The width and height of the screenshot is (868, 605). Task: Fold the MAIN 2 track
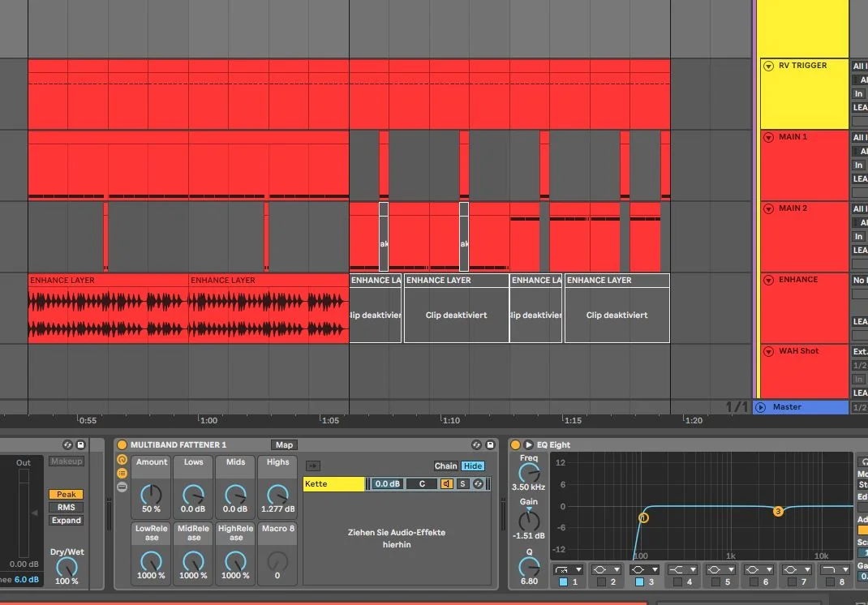coord(768,208)
